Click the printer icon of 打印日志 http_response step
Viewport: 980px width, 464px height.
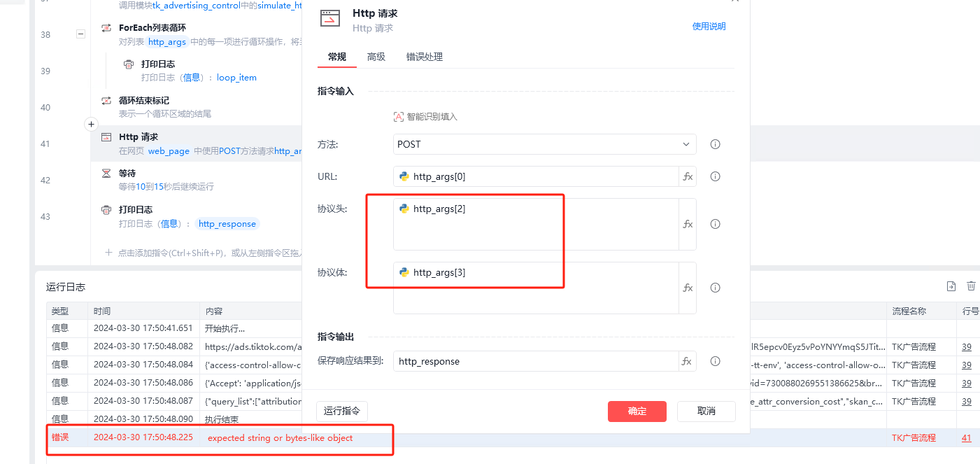pyautogui.click(x=106, y=210)
